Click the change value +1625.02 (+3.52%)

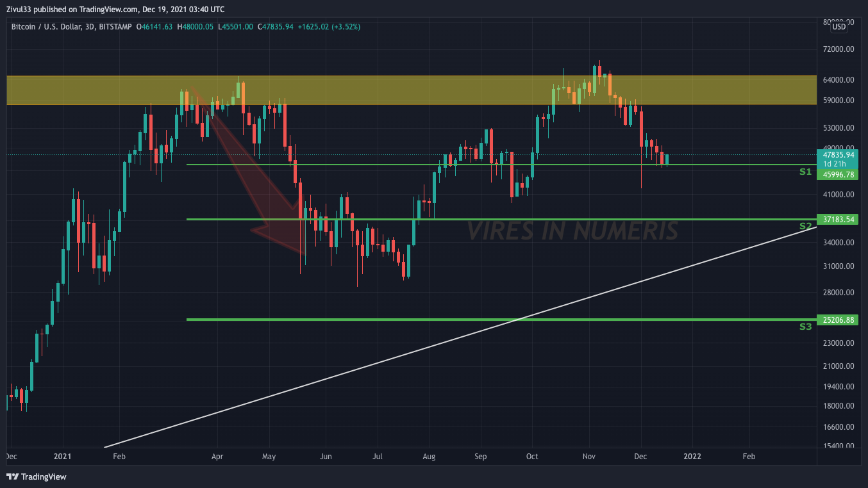click(x=330, y=27)
